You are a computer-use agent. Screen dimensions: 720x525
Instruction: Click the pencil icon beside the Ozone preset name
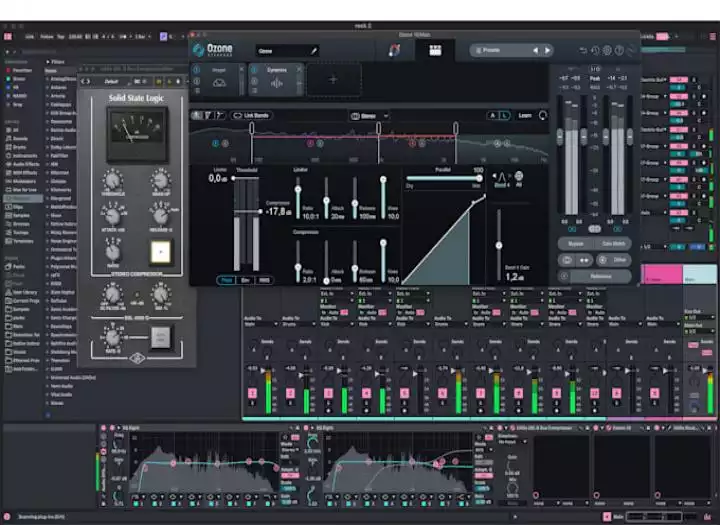point(314,51)
